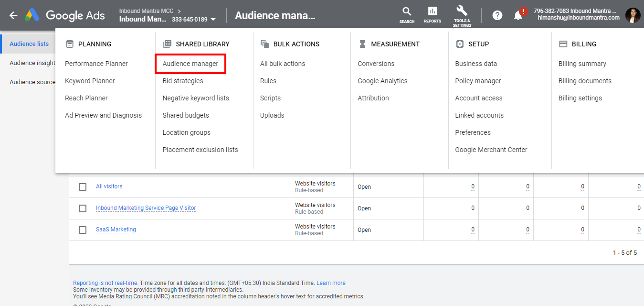Open Ad Preview and Diagnosis
644x306 pixels.
coord(103,115)
